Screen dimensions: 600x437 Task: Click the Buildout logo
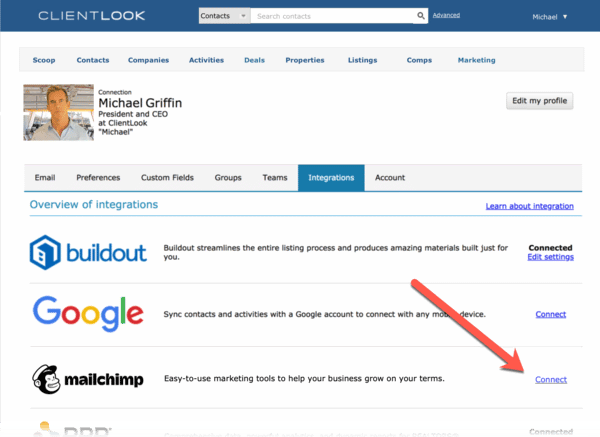coord(88,253)
